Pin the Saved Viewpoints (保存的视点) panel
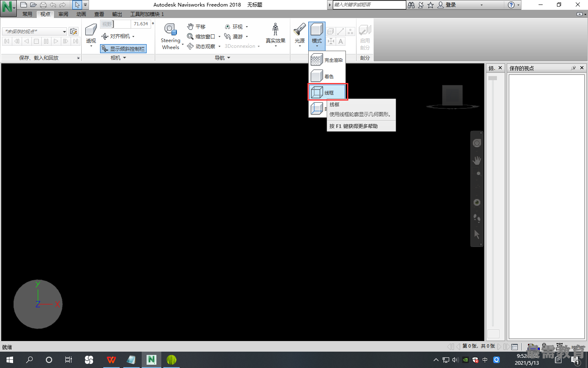 pyautogui.click(x=573, y=68)
